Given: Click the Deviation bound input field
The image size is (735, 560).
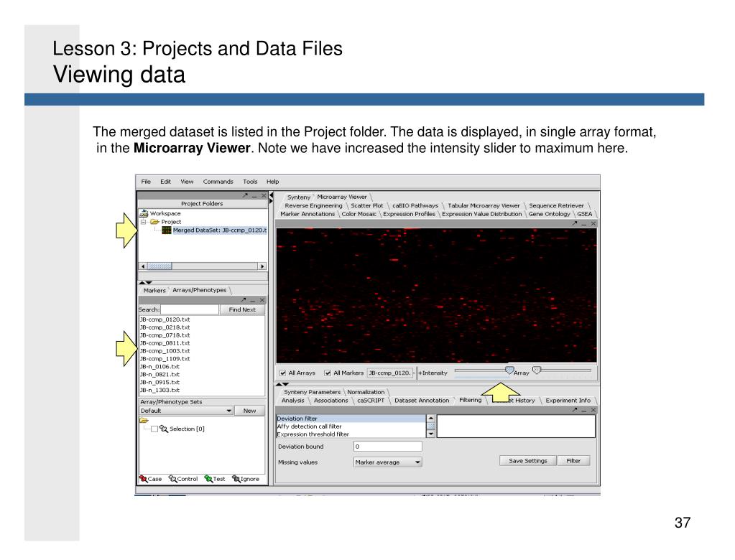Looking at the screenshot, I should click(x=387, y=447).
